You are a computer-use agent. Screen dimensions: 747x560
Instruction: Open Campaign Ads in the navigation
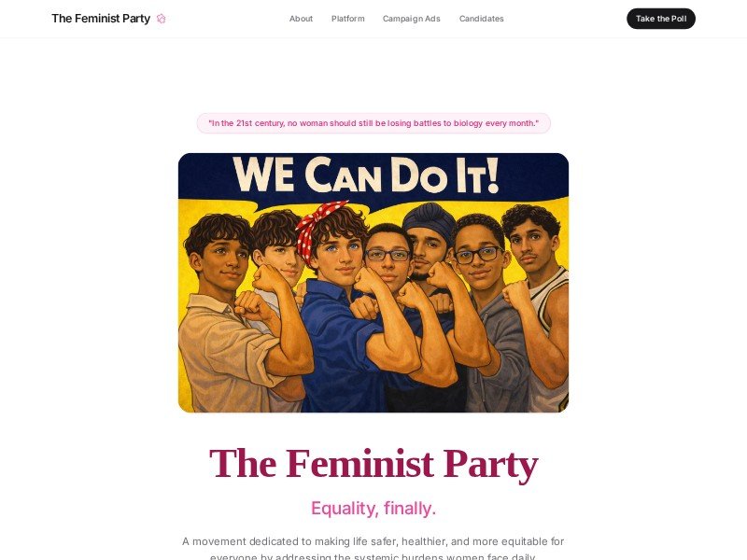tap(411, 19)
